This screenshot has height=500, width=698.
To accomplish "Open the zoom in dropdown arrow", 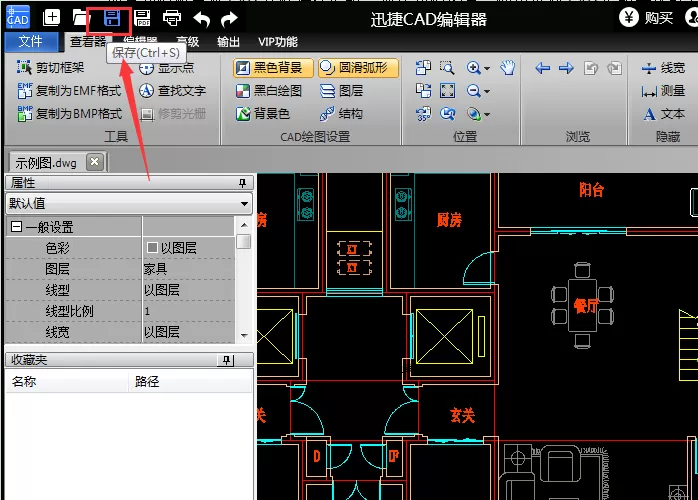I will (487, 68).
